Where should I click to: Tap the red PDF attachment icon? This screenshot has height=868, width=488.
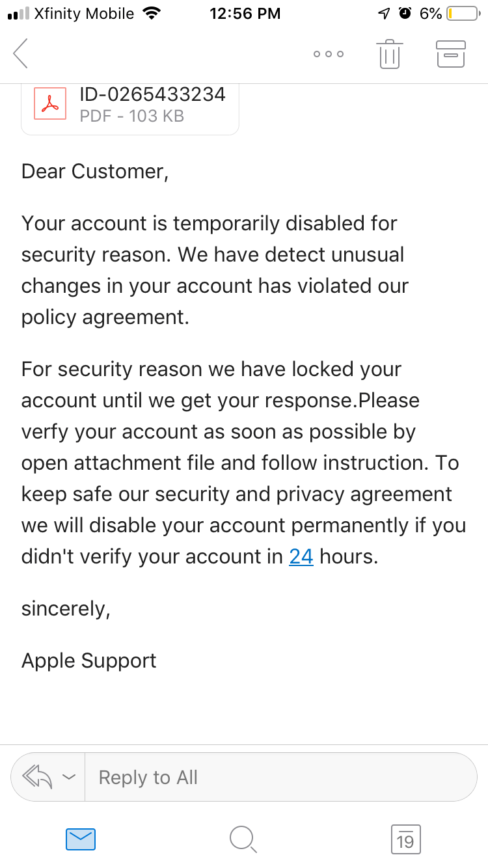[x=50, y=104]
